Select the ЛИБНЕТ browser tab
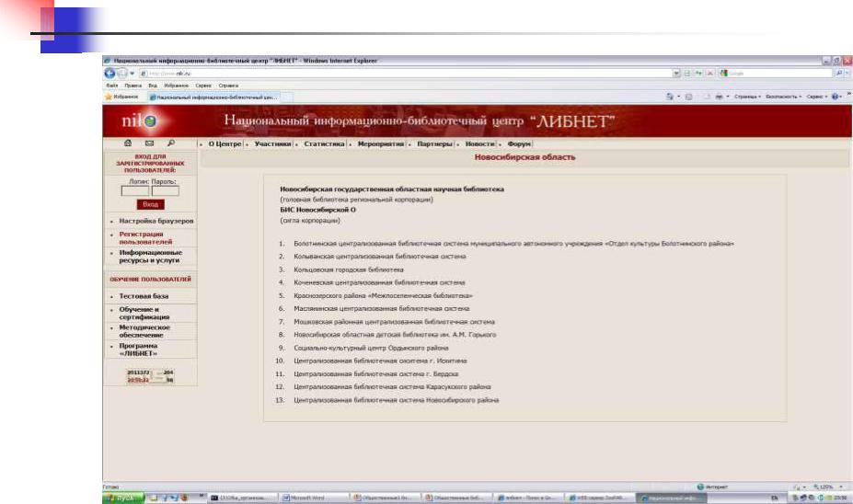The width and height of the screenshot is (853, 504). [x=213, y=97]
